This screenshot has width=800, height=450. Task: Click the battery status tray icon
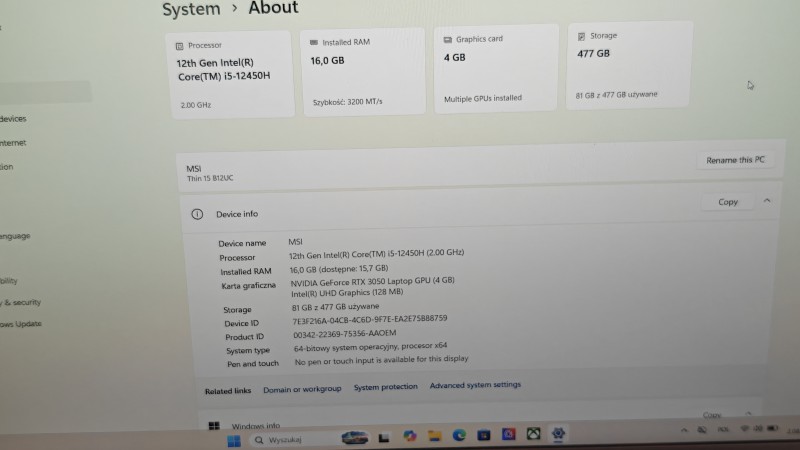click(772, 428)
